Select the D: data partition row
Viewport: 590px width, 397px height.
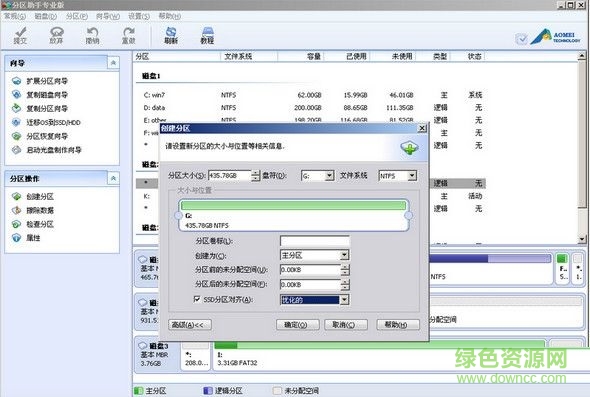click(312, 108)
